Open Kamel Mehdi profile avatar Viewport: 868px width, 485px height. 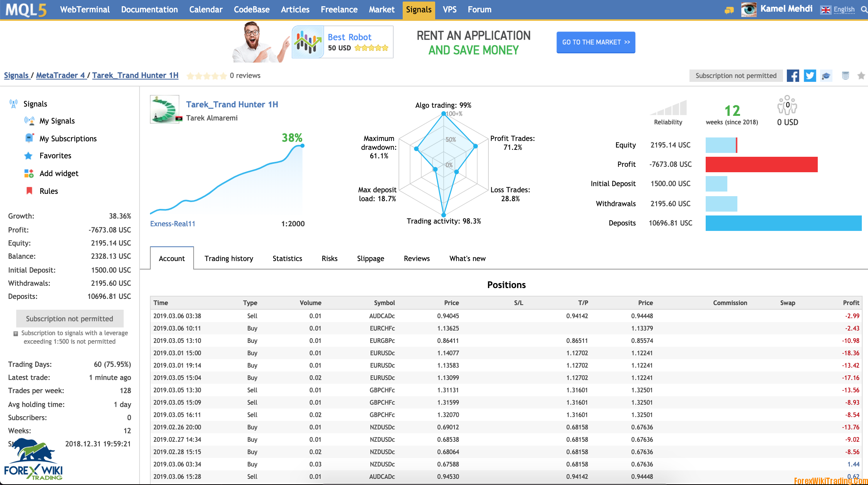(x=749, y=9)
